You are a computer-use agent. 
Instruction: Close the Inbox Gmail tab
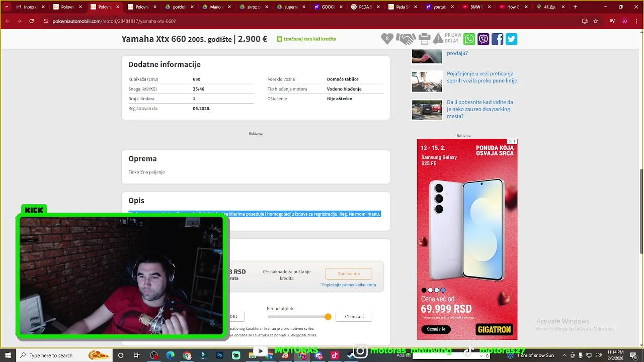point(43,7)
